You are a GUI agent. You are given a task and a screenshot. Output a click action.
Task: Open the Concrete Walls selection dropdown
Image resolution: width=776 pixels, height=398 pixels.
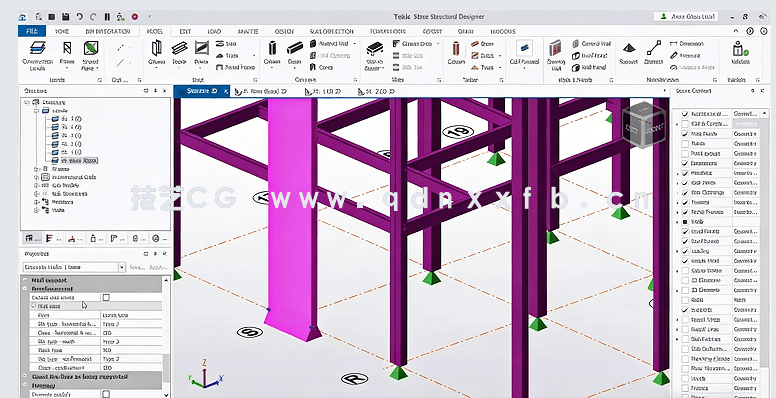[122, 267]
